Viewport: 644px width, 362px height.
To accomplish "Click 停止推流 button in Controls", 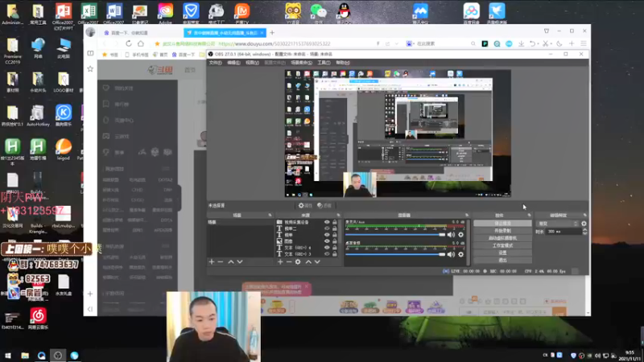I will coord(502,224).
